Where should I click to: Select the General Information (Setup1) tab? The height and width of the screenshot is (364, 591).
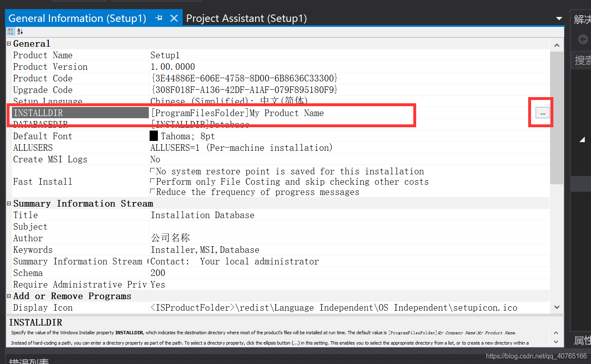(x=77, y=19)
